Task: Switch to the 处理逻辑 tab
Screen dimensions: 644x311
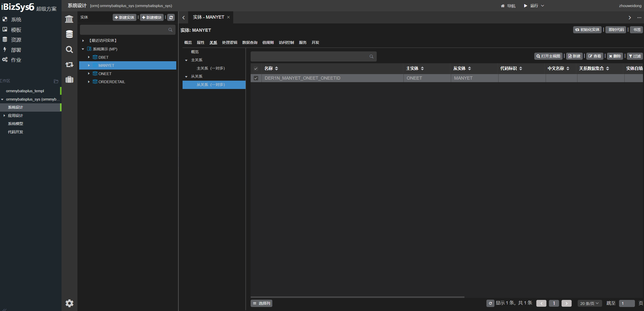Action: point(229,42)
